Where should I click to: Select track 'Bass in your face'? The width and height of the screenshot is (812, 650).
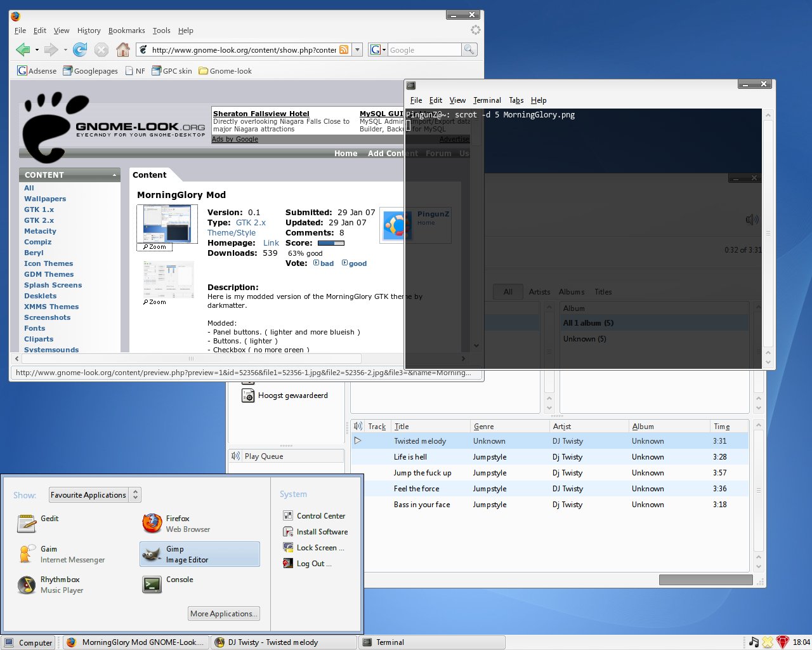[x=549, y=505]
